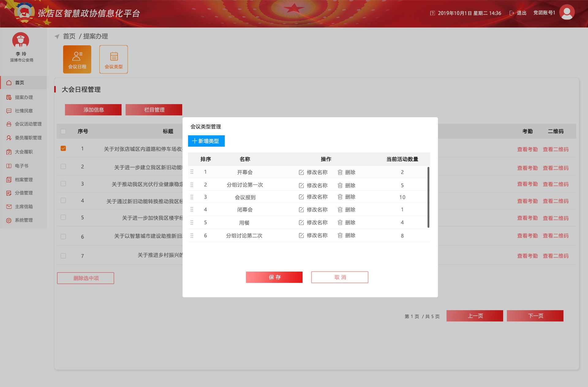
Task: Click the 取消 cancel button
Action: 340,277
